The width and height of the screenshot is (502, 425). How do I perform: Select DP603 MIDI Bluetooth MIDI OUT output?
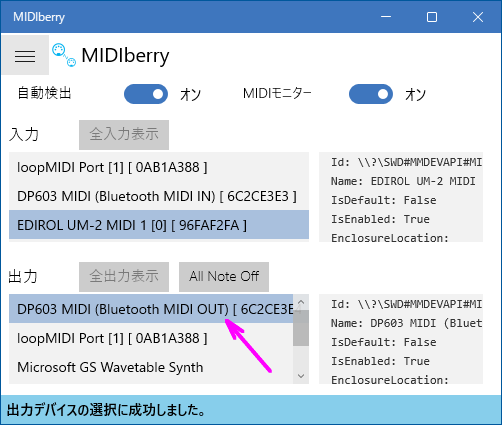click(x=151, y=309)
